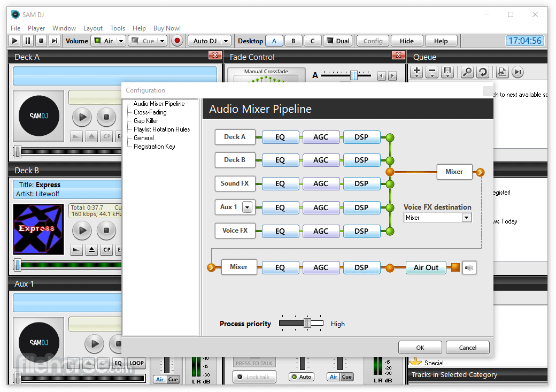Screen dimensions: 556x392
Task: Click Deck A EQ pipeline button
Action: (280, 137)
